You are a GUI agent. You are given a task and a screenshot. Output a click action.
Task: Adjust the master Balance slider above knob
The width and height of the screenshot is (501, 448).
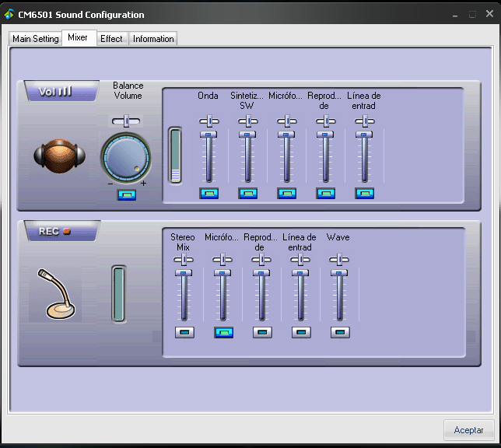pyautogui.click(x=126, y=121)
